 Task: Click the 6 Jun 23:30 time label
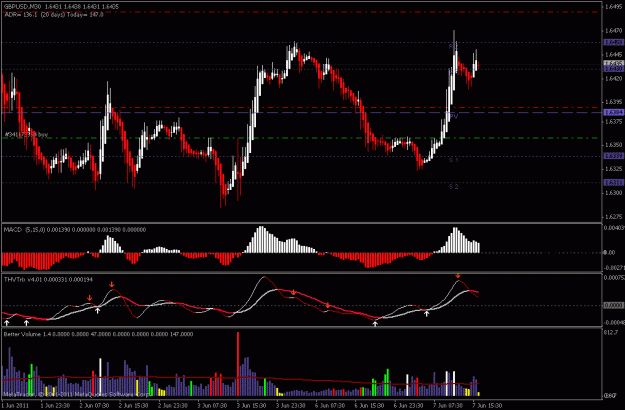click(409, 405)
